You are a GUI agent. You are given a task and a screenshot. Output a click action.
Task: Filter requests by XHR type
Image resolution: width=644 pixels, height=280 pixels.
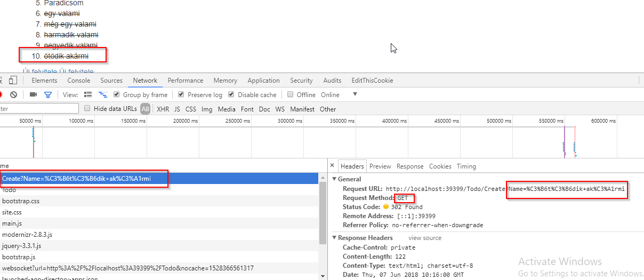click(163, 109)
